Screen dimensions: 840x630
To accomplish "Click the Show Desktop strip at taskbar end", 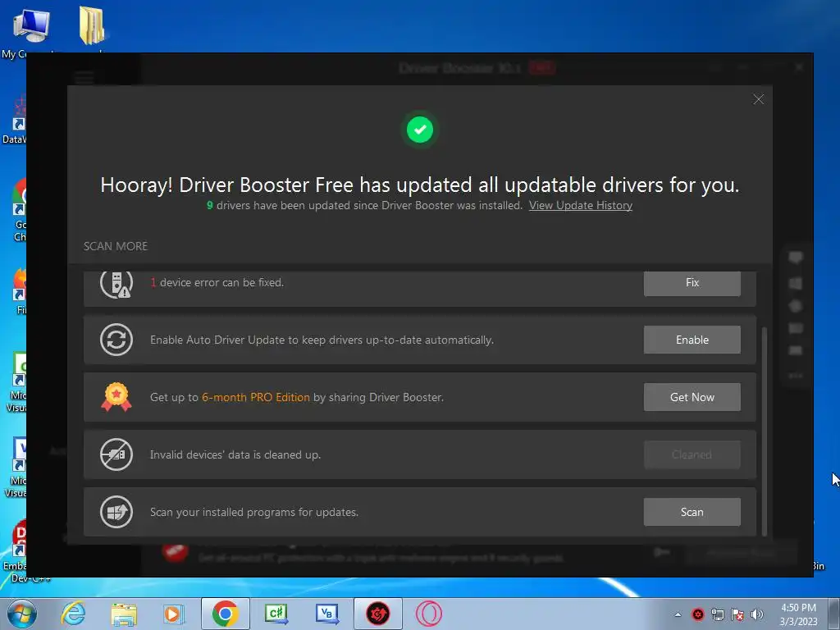I will point(835,614).
